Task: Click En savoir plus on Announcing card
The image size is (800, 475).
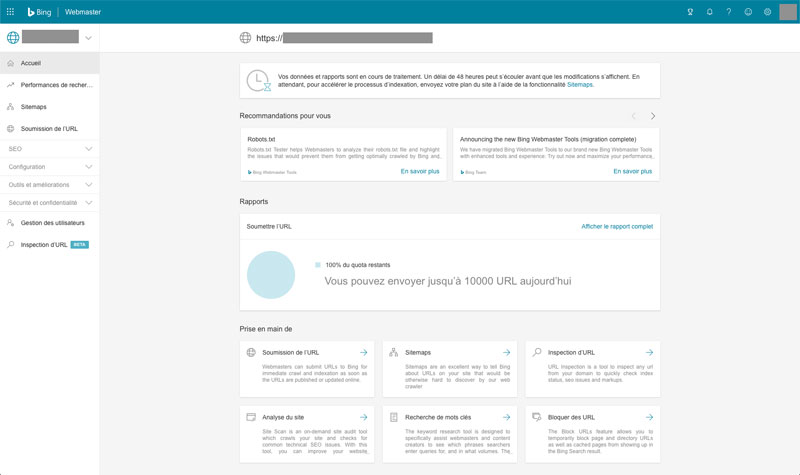Action: pyautogui.click(x=633, y=171)
